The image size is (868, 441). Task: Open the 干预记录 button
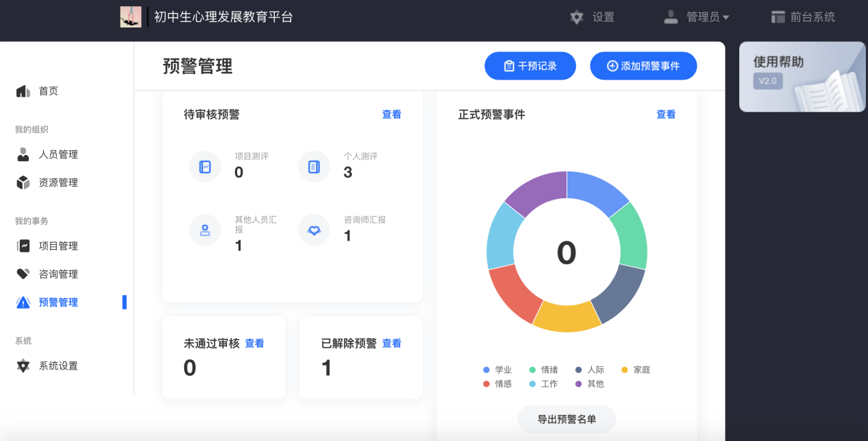pos(530,66)
